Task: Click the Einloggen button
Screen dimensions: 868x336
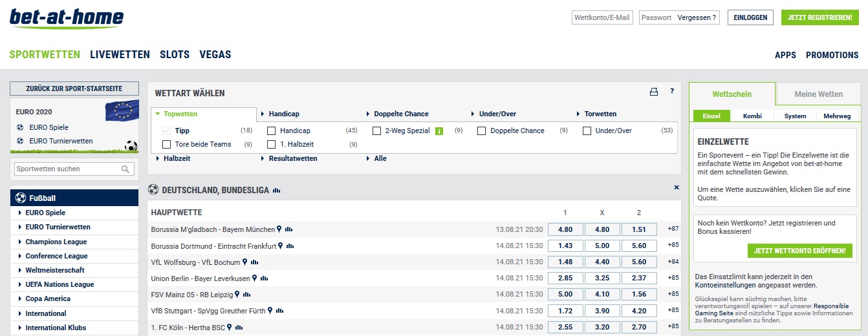Action: coord(751,18)
